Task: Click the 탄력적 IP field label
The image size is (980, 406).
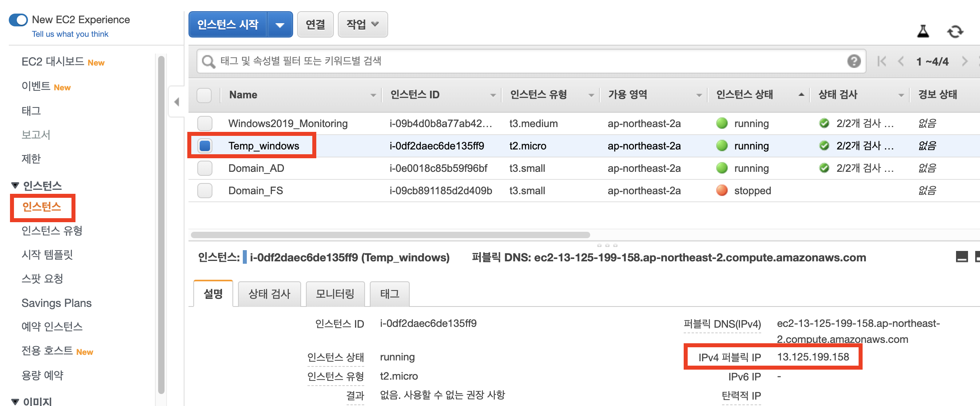Action: (x=741, y=396)
